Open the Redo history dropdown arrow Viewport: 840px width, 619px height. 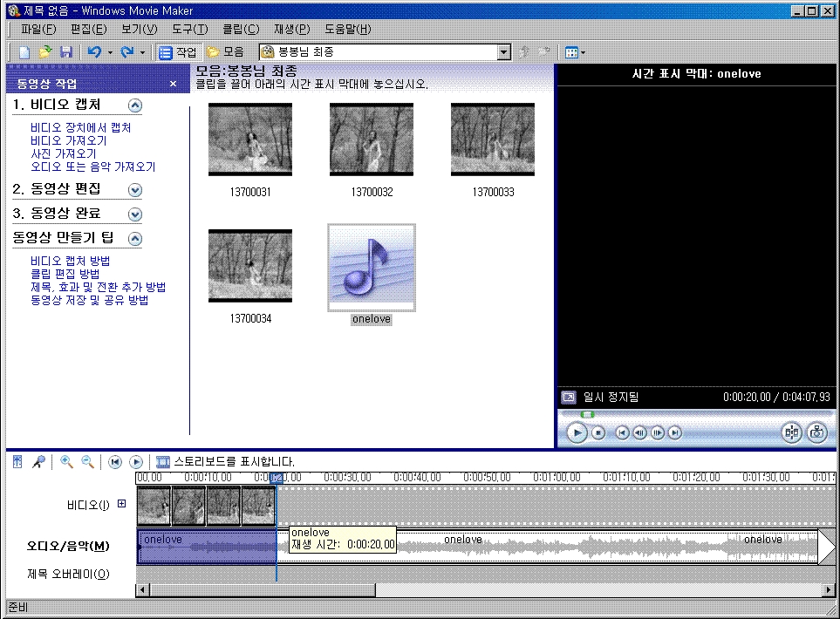click(142, 52)
